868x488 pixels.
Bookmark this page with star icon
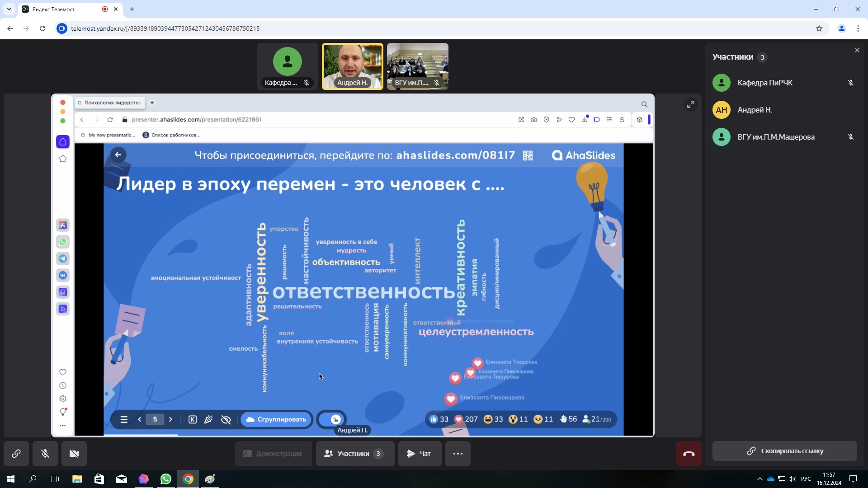click(x=819, y=28)
